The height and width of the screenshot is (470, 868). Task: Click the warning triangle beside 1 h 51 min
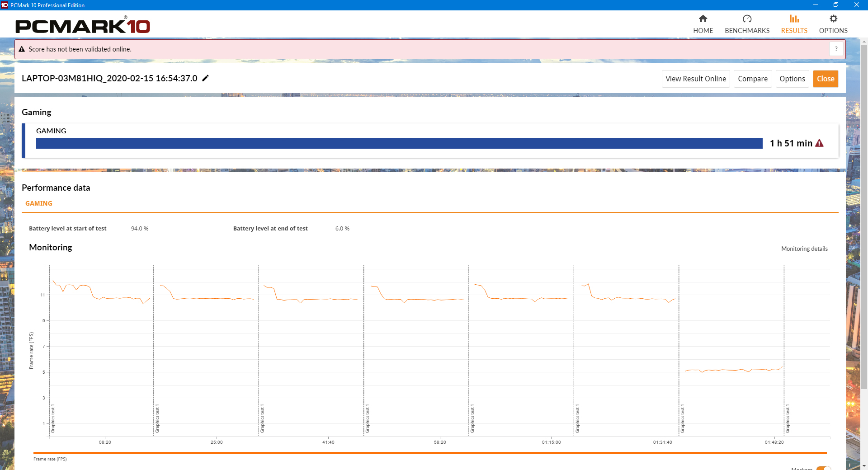click(819, 143)
